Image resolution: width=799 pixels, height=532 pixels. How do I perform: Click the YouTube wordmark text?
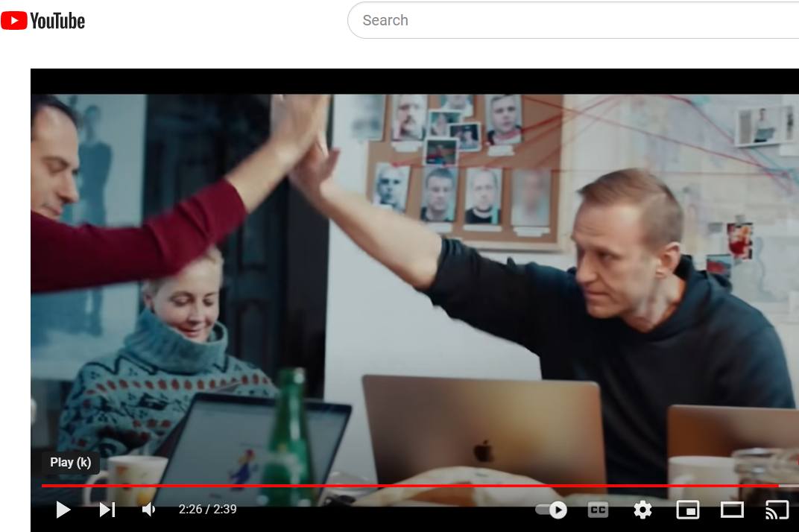coord(57,21)
